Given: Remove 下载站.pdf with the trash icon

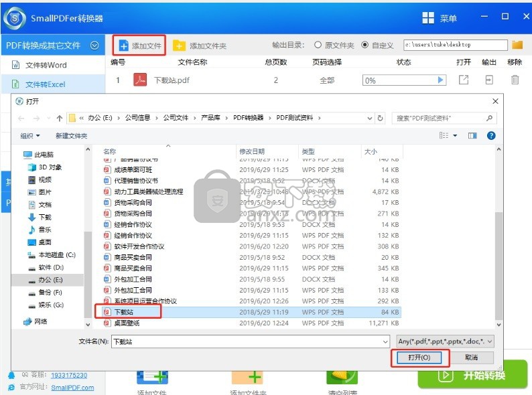Looking at the screenshot, I should coord(515,80).
